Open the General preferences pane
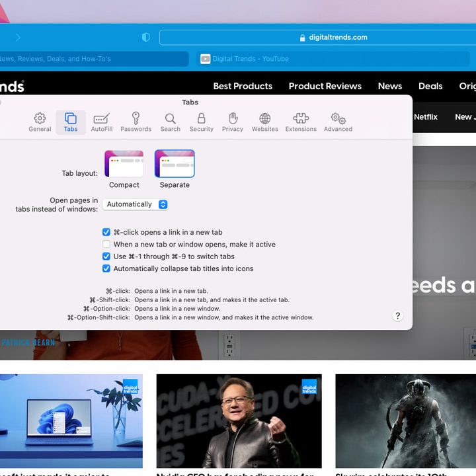The height and width of the screenshot is (476, 476). (x=40, y=122)
